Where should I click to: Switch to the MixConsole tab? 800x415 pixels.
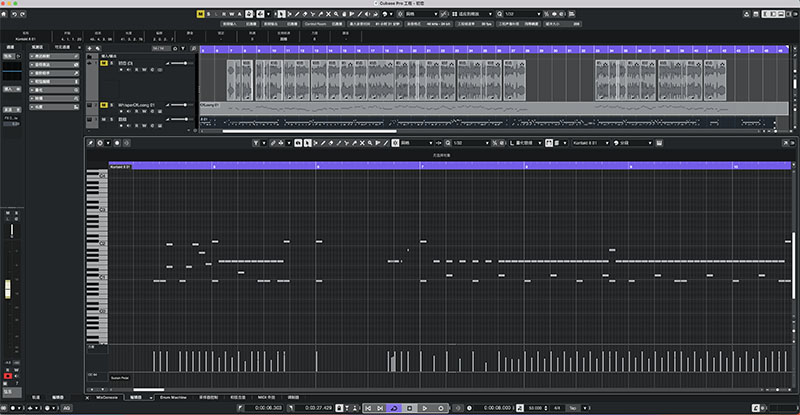point(107,397)
